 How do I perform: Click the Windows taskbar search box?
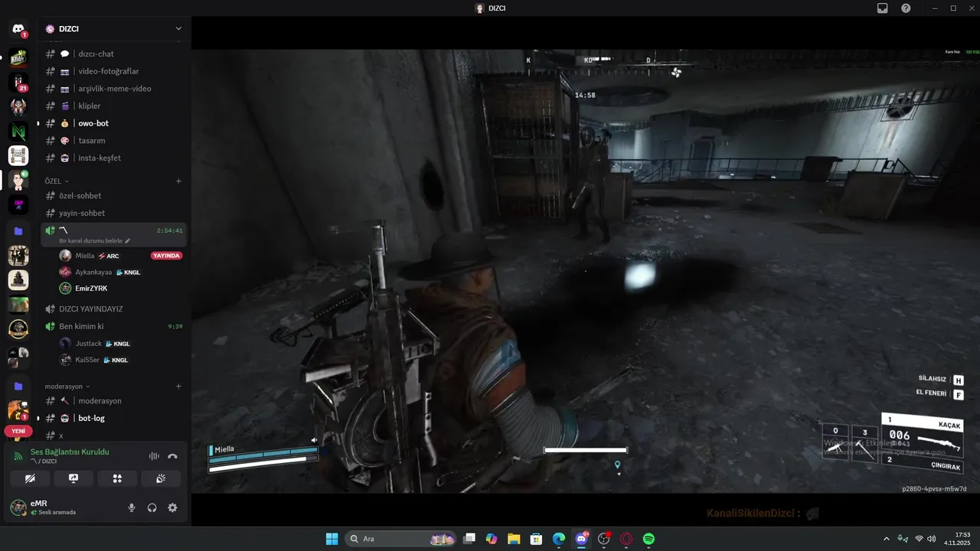(x=400, y=539)
